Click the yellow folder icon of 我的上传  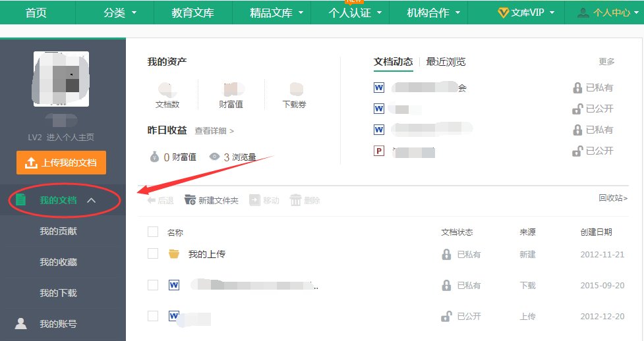click(174, 254)
